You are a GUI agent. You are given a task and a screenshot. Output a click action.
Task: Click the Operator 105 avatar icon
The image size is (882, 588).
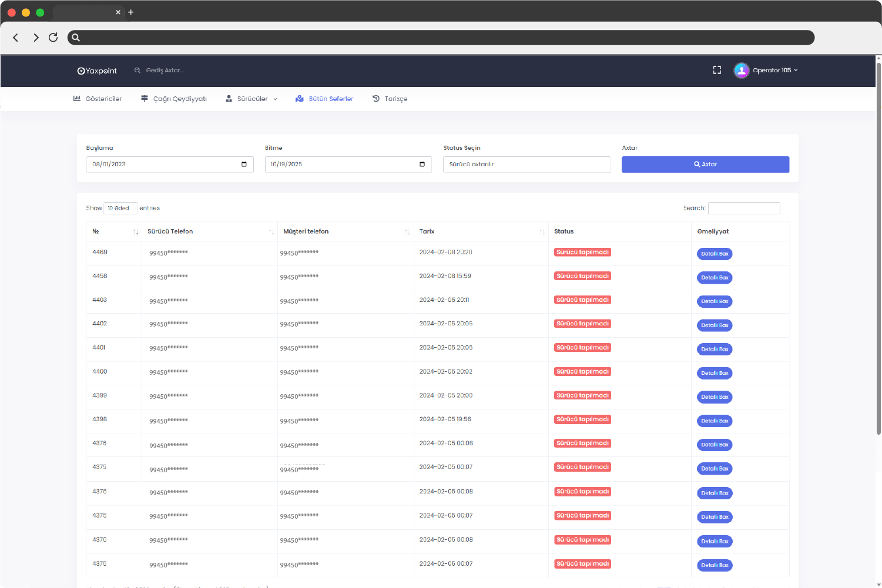[x=741, y=70]
